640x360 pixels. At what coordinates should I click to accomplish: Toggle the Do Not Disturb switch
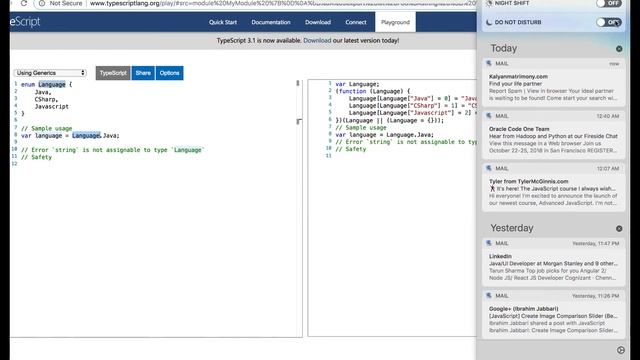609,22
